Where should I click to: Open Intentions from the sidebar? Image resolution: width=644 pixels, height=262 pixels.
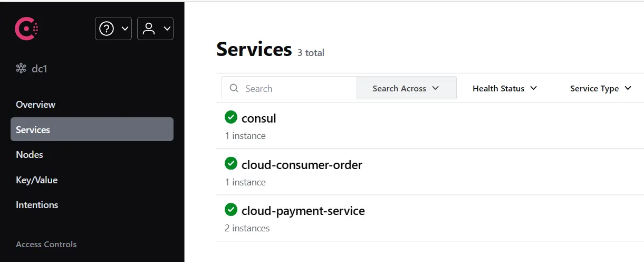click(37, 205)
